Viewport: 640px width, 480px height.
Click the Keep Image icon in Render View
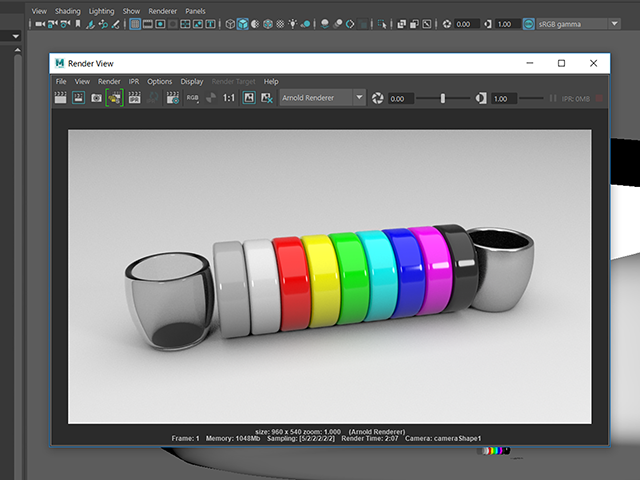(249, 98)
